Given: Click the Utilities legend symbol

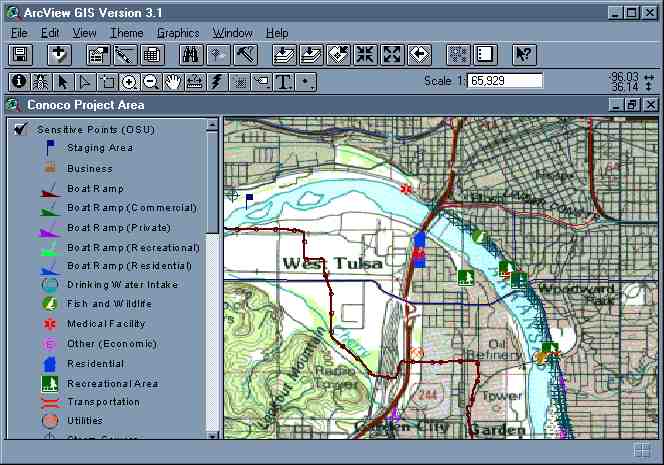Looking at the screenshot, I should tap(50, 421).
